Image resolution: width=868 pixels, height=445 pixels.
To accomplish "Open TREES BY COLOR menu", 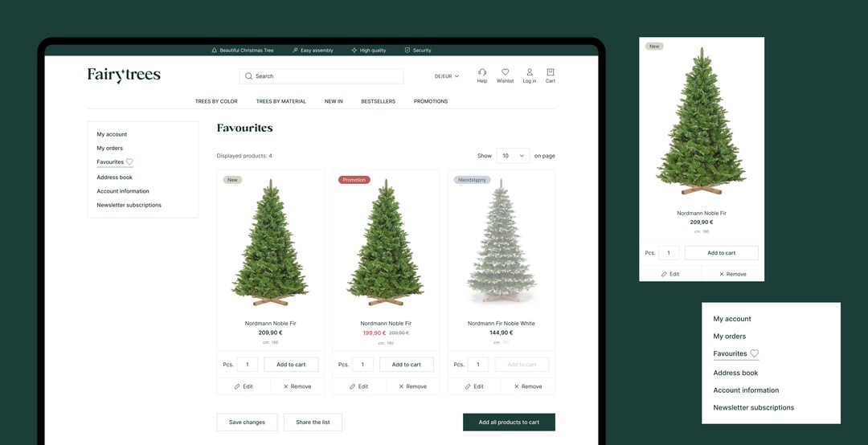I will pos(216,101).
